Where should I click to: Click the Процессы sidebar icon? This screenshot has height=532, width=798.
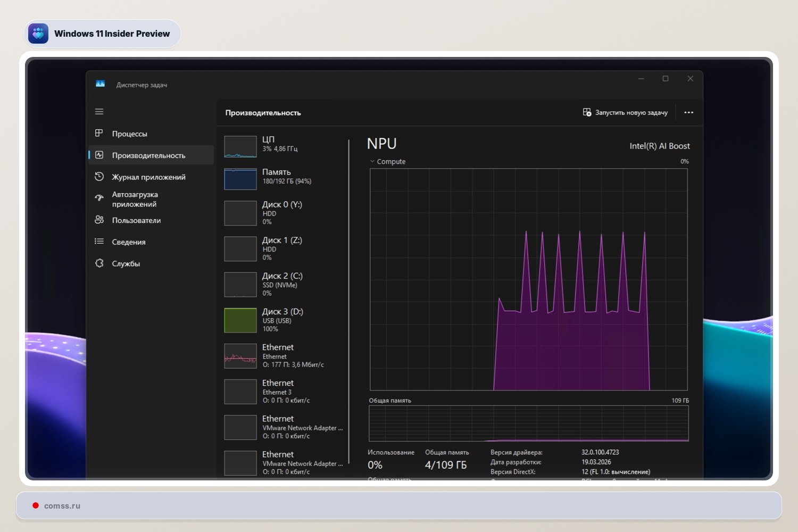(x=99, y=133)
